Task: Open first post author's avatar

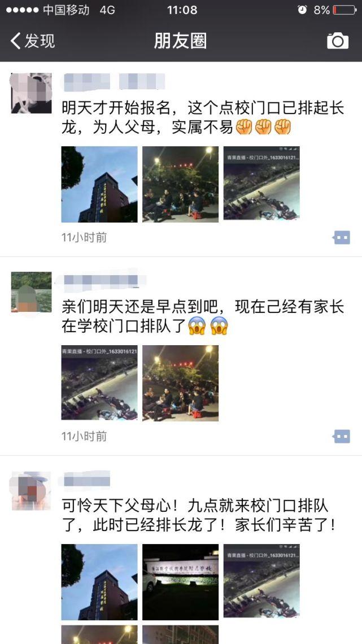Action: pyautogui.click(x=31, y=93)
